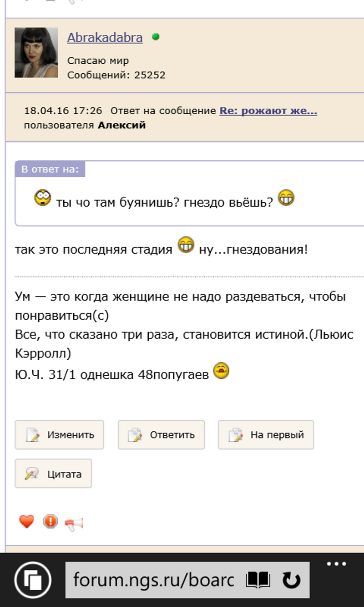
Task: Tap the Abrakadabra avatar picture
Action: [x=36, y=52]
